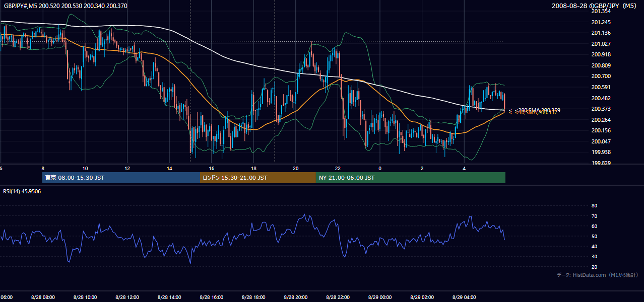644x302 pixels.
Task: Click the 8/28 20:00 date label
Action: click(296, 297)
